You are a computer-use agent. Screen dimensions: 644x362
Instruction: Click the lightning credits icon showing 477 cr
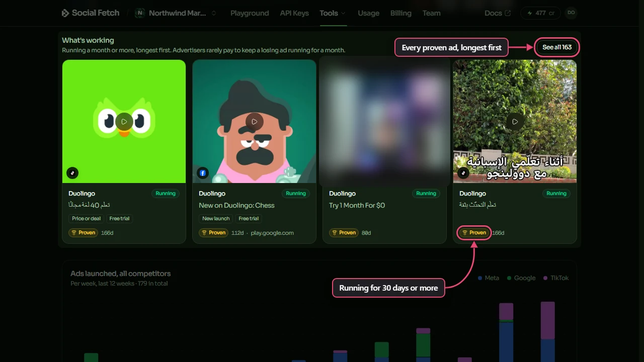529,13
